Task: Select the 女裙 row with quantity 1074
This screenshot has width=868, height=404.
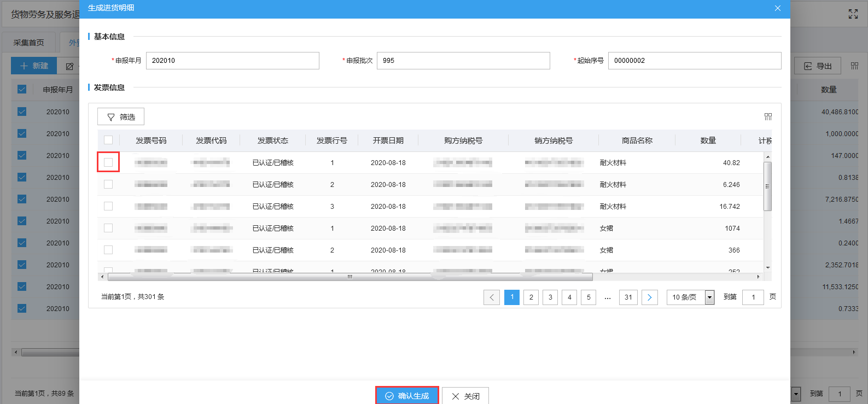Action: pos(108,228)
